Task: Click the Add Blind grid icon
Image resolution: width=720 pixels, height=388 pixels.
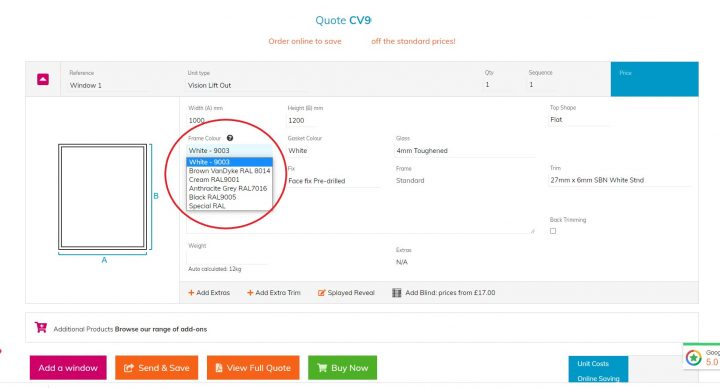Action: 397,292
